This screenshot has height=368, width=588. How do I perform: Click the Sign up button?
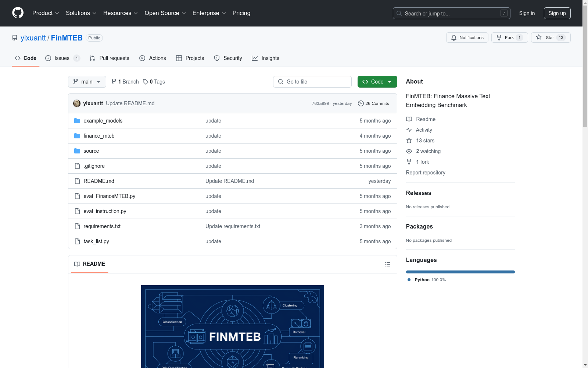tap(557, 13)
